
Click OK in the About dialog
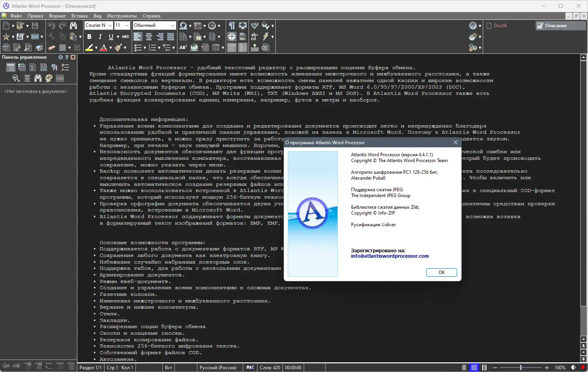pos(442,272)
